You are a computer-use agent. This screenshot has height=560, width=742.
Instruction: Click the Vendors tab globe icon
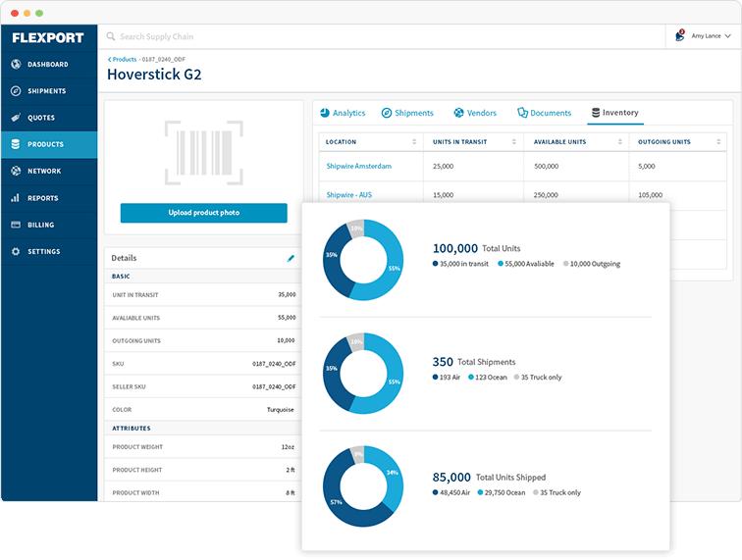(458, 113)
